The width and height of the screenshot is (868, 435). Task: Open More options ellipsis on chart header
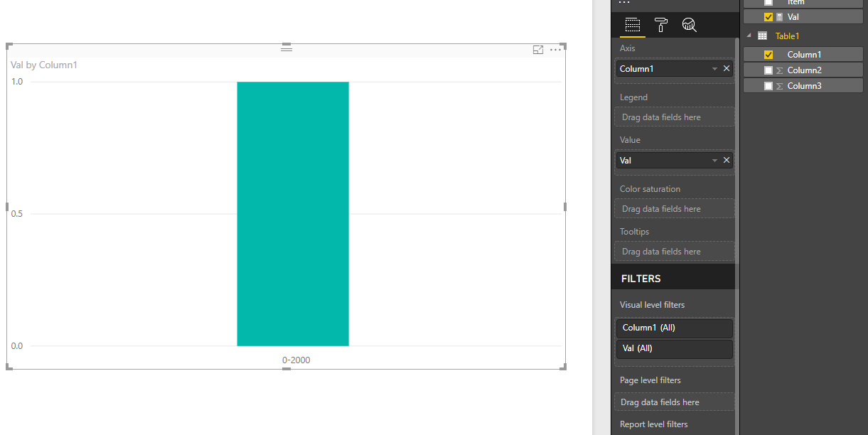(556, 50)
